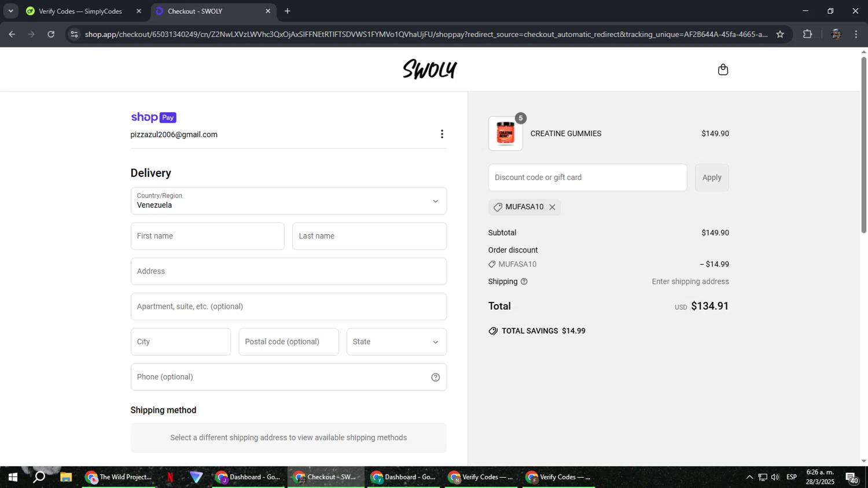Open the tab search dropdown arrow
The width and height of the screenshot is (868, 488).
tap(10, 11)
